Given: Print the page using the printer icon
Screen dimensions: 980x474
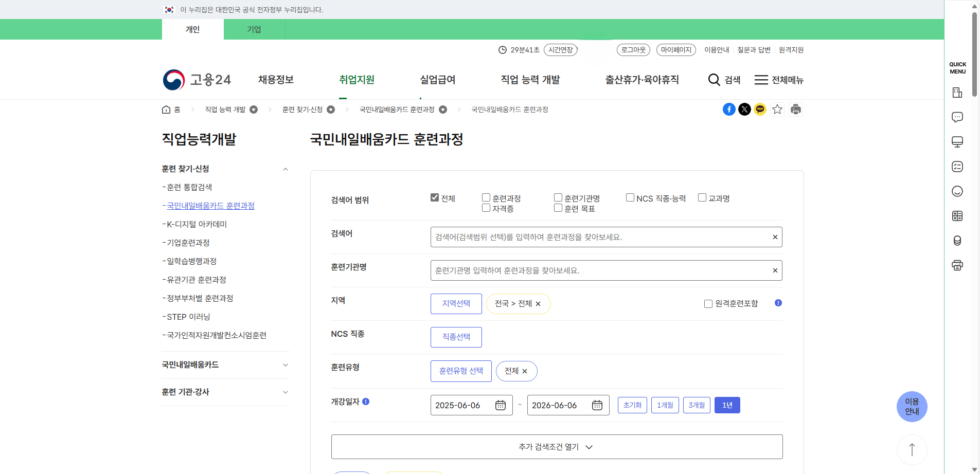Looking at the screenshot, I should (796, 109).
